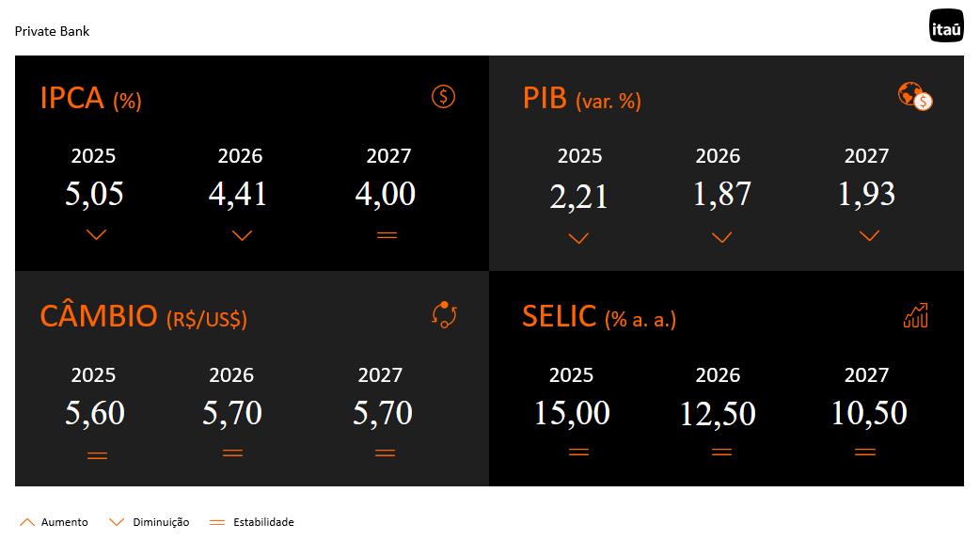Viewport: 980px width, 540px height.
Task: Click the IPCA (%) panel title
Action: point(90,98)
